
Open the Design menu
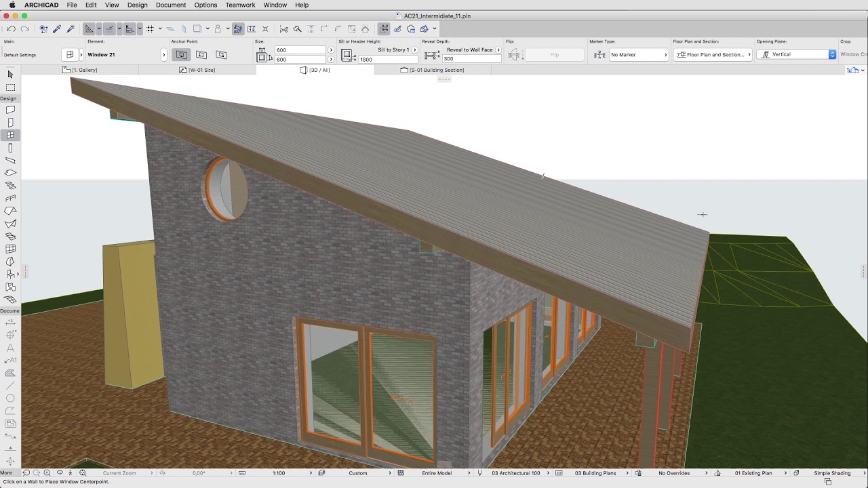[137, 5]
